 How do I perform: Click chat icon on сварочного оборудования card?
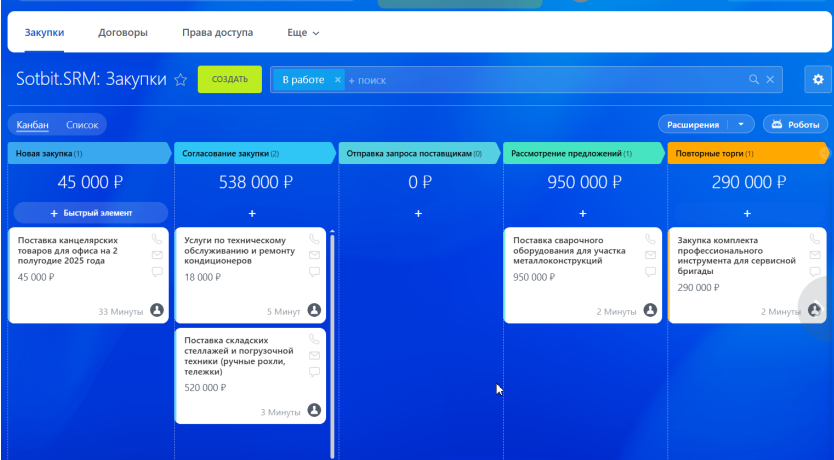click(x=650, y=272)
